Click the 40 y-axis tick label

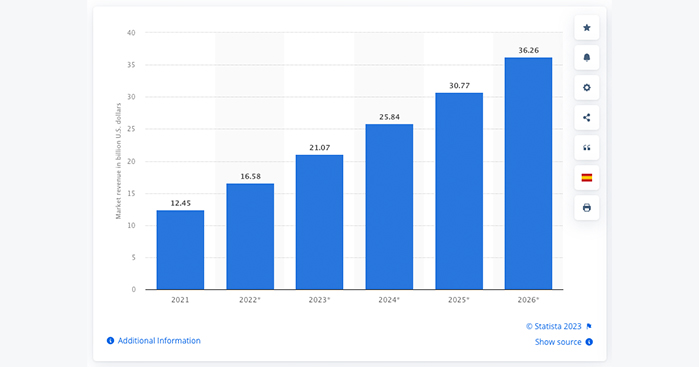[131, 33]
